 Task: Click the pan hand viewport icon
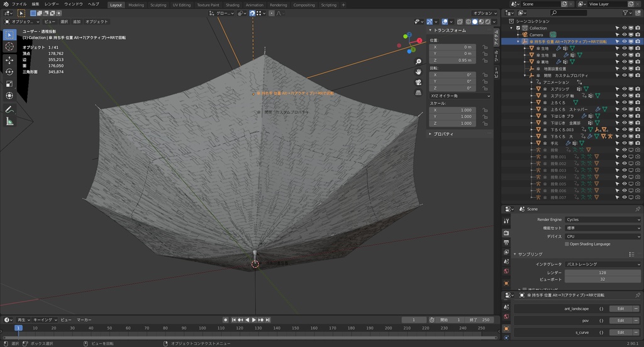(x=418, y=72)
